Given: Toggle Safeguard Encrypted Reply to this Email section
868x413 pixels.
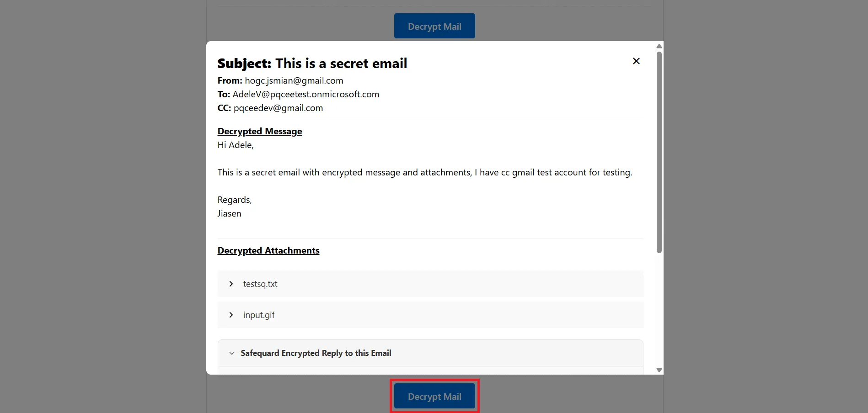Looking at the screenshot, I should click(316, 353).
